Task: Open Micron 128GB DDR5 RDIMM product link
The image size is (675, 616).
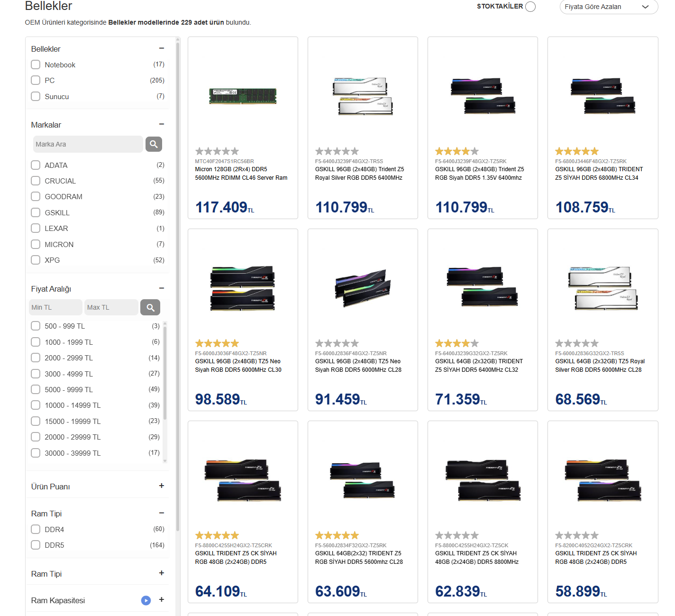Action: point(241,174)
